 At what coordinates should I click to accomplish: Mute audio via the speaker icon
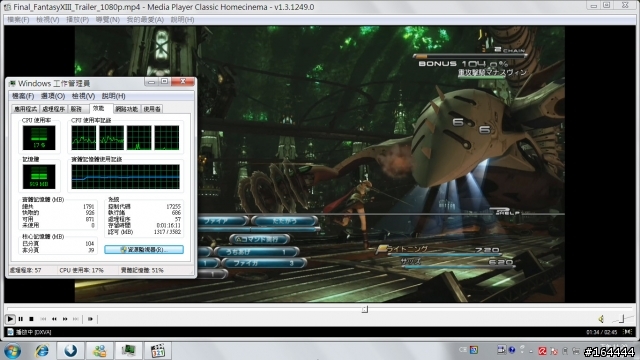[x=601, y=319]
